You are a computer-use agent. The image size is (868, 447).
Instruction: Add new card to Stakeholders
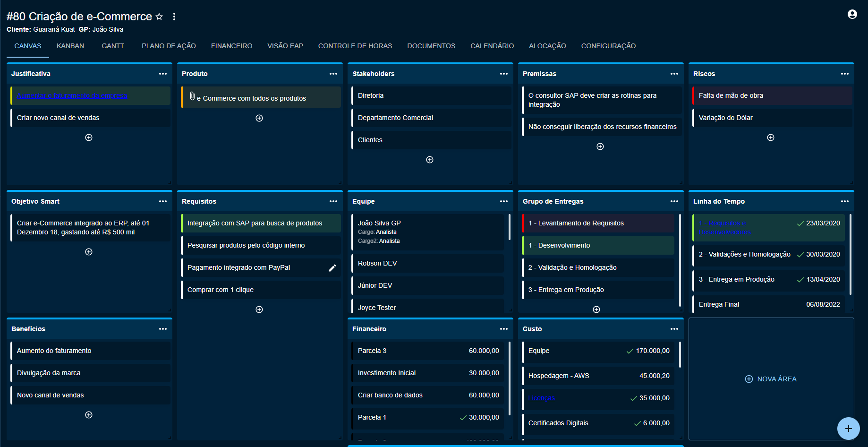click(430, 160)
